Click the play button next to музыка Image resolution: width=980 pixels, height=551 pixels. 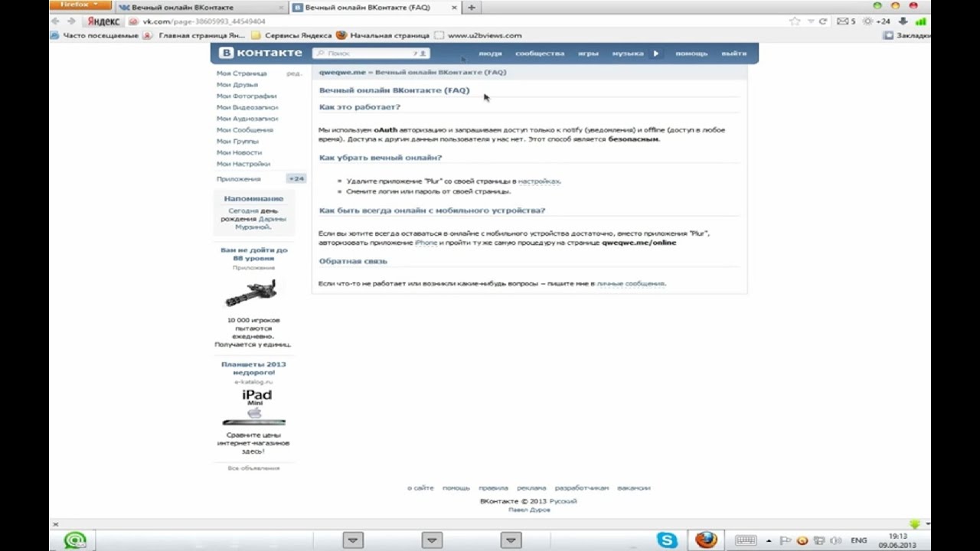click(655, 54)
